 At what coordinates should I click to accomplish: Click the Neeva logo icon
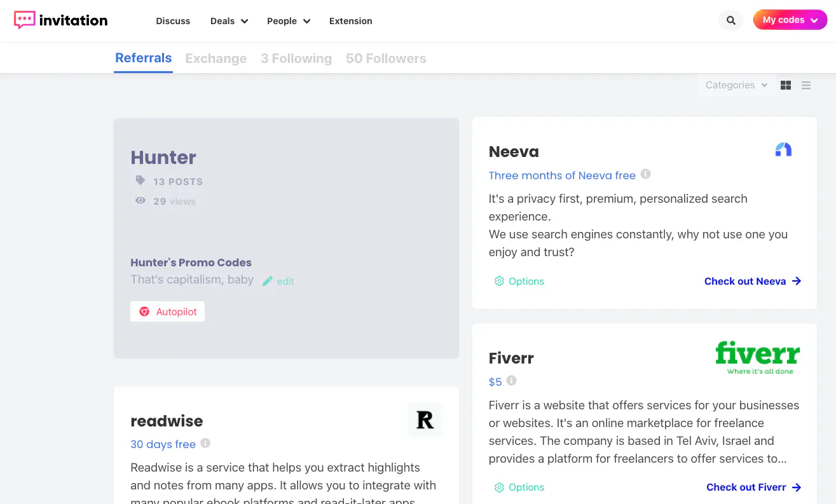pyautogui.click(x=783, y=150)
